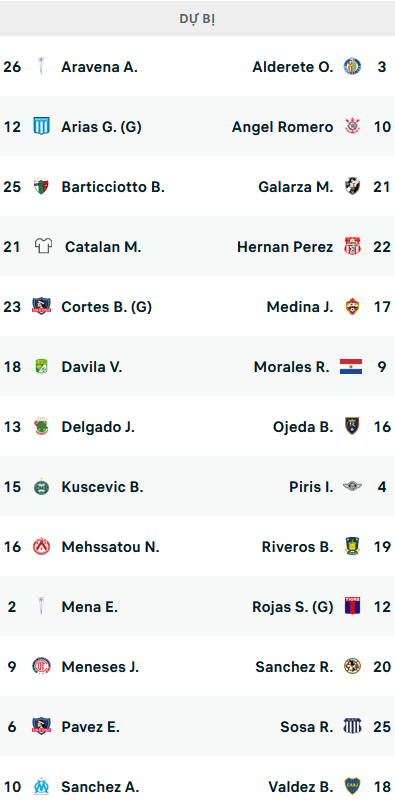This screenshot has width=395, height=811.
Task: Click the Boca Juniors crest next to Valdez B.
Action: (x=353, y=787)
